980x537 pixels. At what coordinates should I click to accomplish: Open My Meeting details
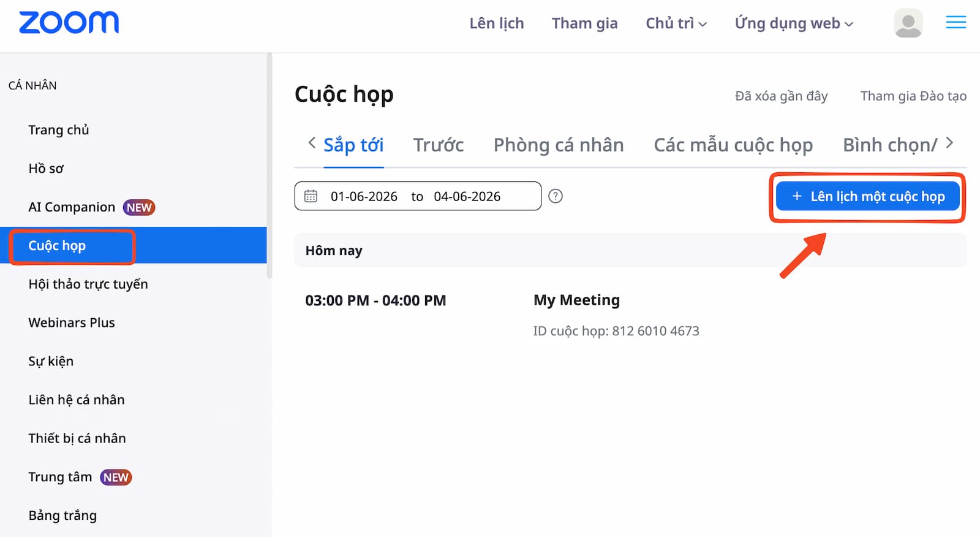[x=576, y=300]
